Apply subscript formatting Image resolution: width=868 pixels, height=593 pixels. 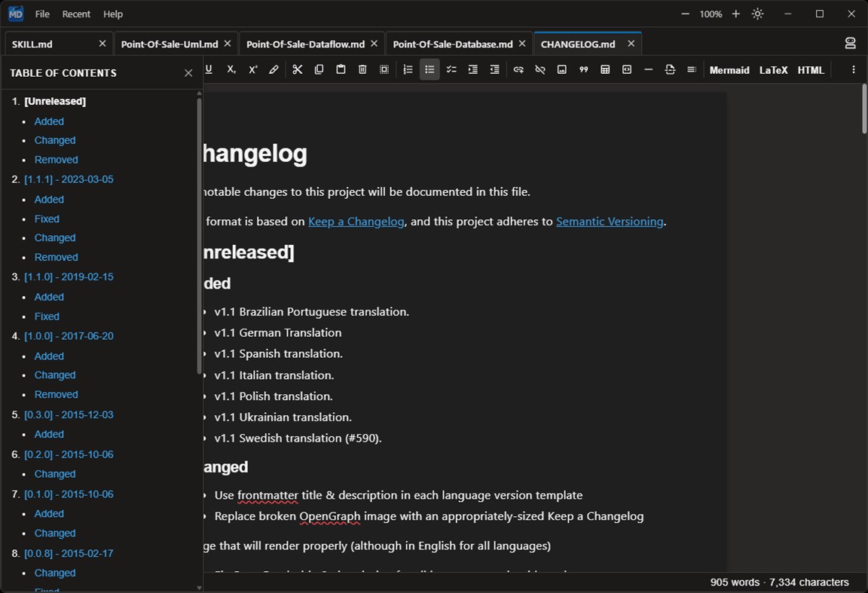click(231, 70)
